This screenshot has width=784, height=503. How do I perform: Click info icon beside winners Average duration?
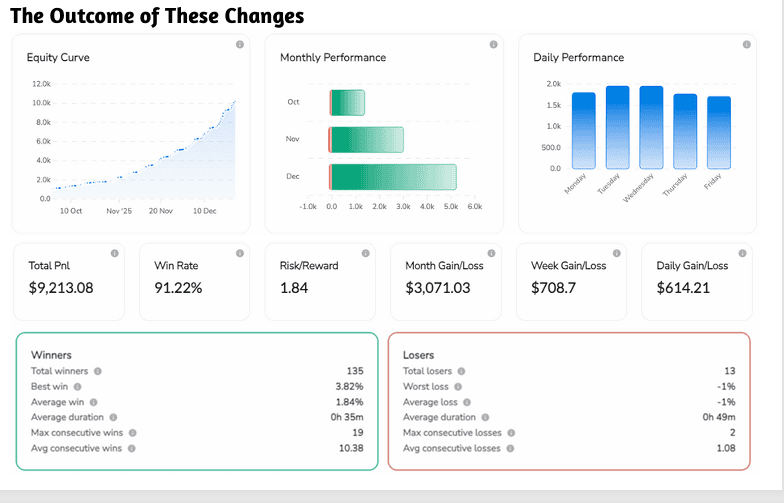click(x=114, y=417)
